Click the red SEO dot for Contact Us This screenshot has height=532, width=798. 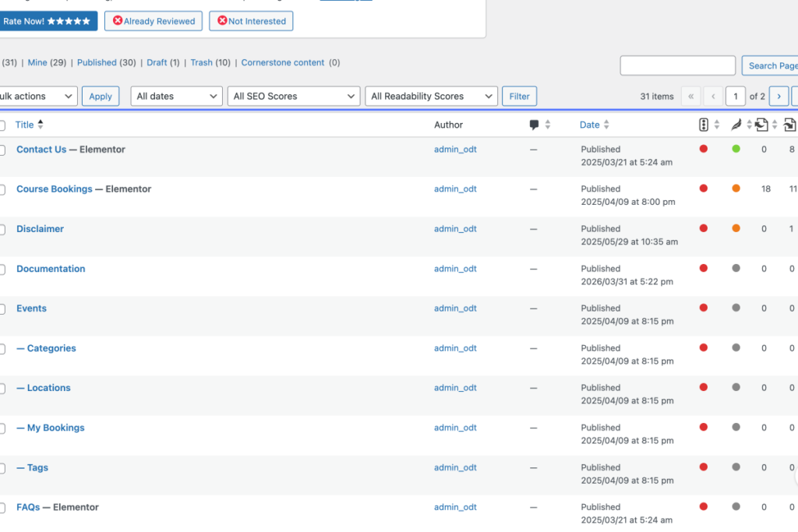click(x=704, y=149)
